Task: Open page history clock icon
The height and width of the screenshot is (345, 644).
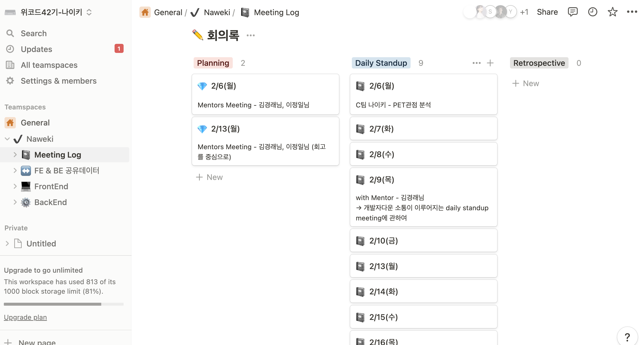Action: click(x=592, y=12)
